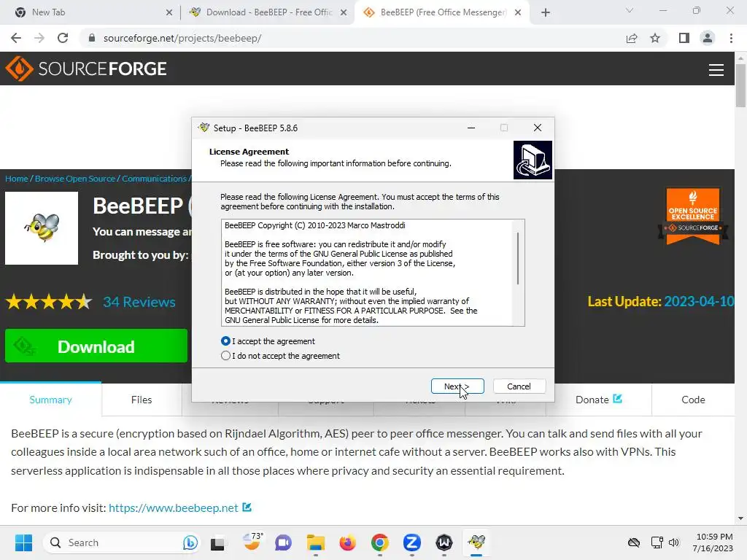Viewport: 747px width, 560px height.
Task: Switch to Download - BeeBEEP tab
Action: (267, 12)
